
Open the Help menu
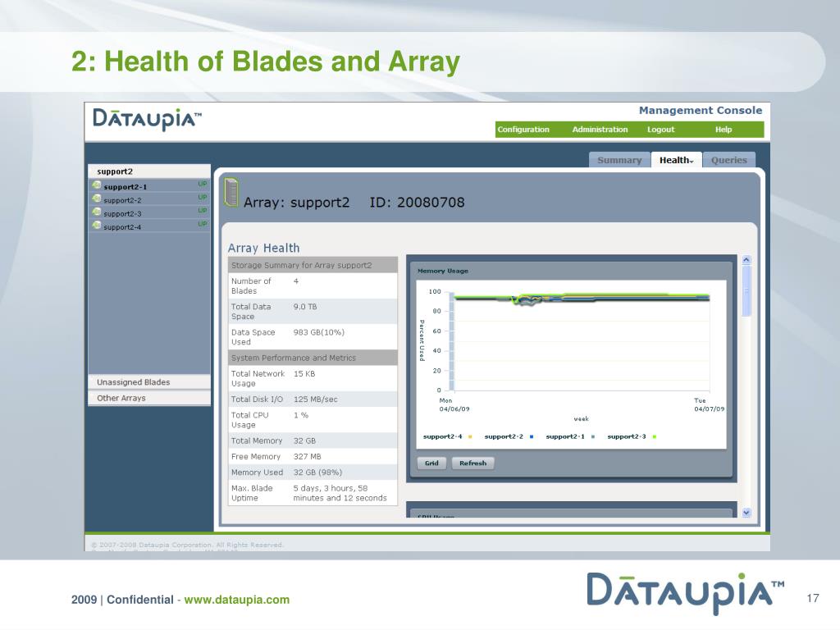724,130
